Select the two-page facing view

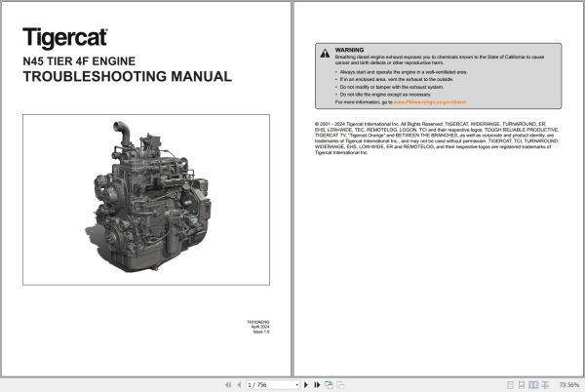(x=533, y=384)
